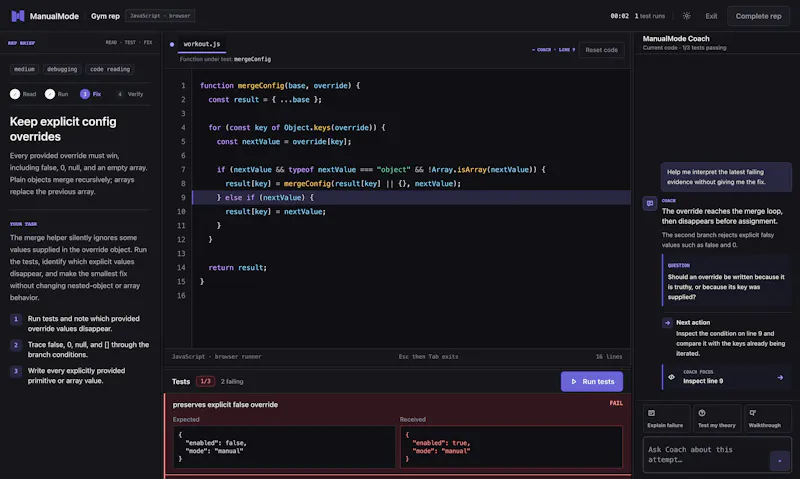Screen dimensions: 800x479
Task: Select step 4 Verify
Action: (130, 94)
